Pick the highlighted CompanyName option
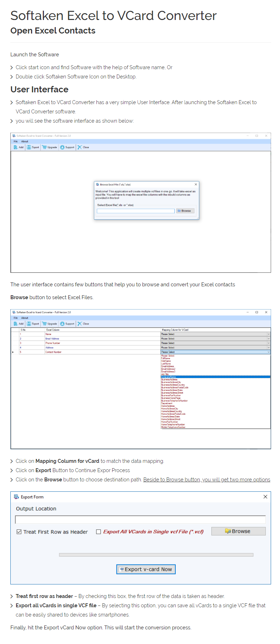The height and width of the screenshot is (644, 280). pos(215,377)
